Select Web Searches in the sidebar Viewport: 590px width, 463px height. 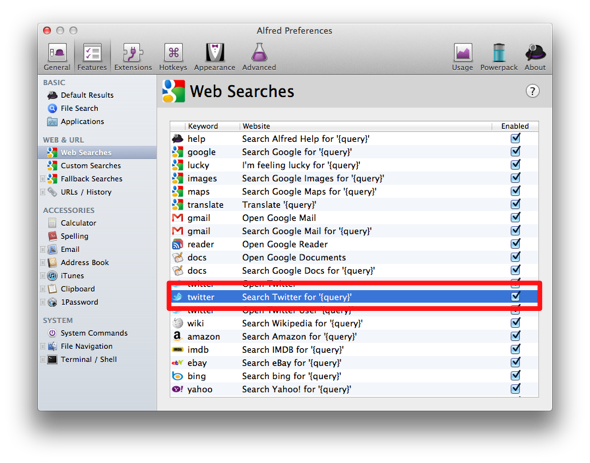(97, 152)
